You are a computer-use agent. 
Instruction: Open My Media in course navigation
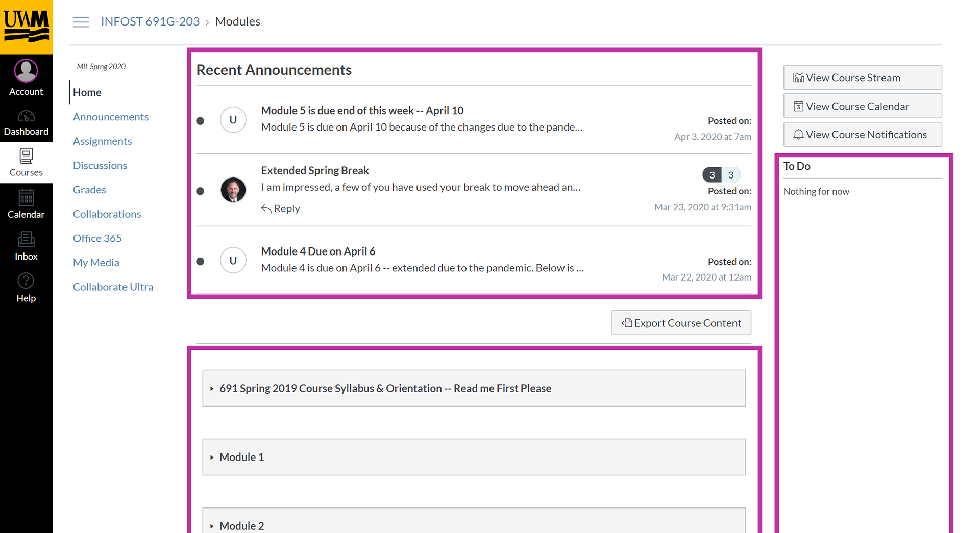tap(96, 263)
